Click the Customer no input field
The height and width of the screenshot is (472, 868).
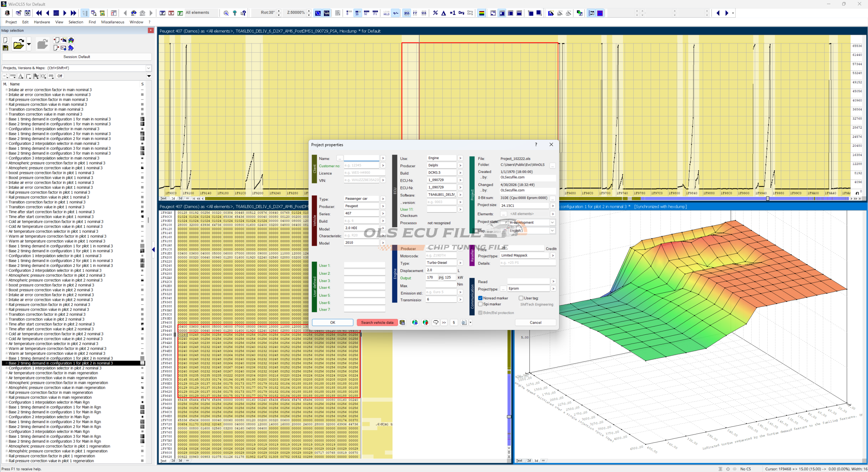coord(361,165)
